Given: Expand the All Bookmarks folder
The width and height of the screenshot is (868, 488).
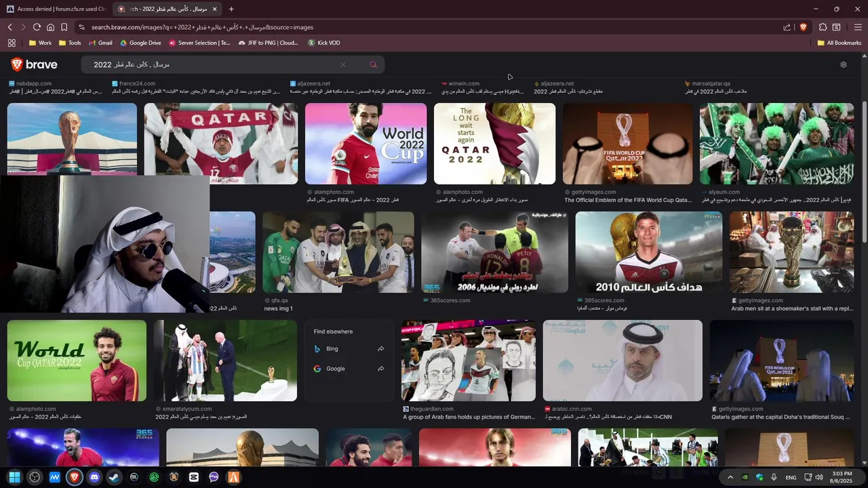Looking at the screenshot, I should [x=839, y=43].
